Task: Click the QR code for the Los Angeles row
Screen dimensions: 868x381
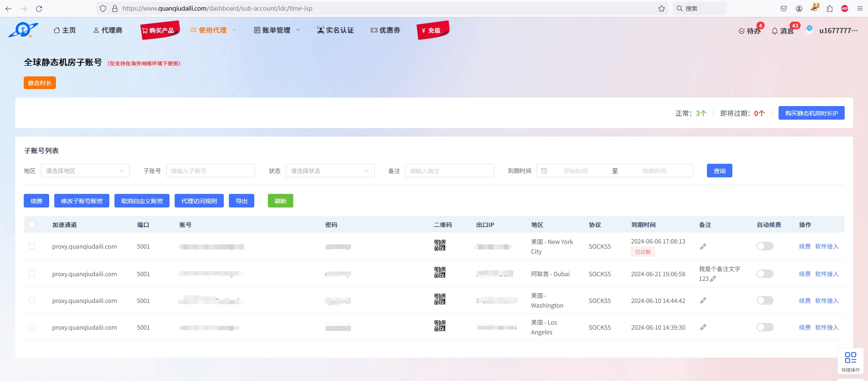Action: [440, 326]
